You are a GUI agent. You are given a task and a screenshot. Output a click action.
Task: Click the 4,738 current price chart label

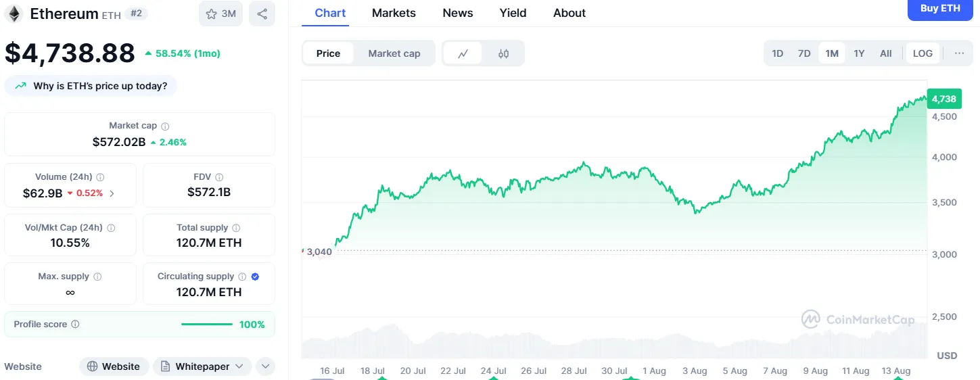tap(943, 99)
